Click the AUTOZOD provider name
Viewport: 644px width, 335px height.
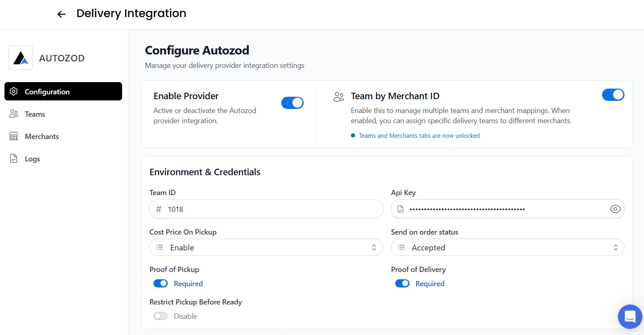click(62, 58)
